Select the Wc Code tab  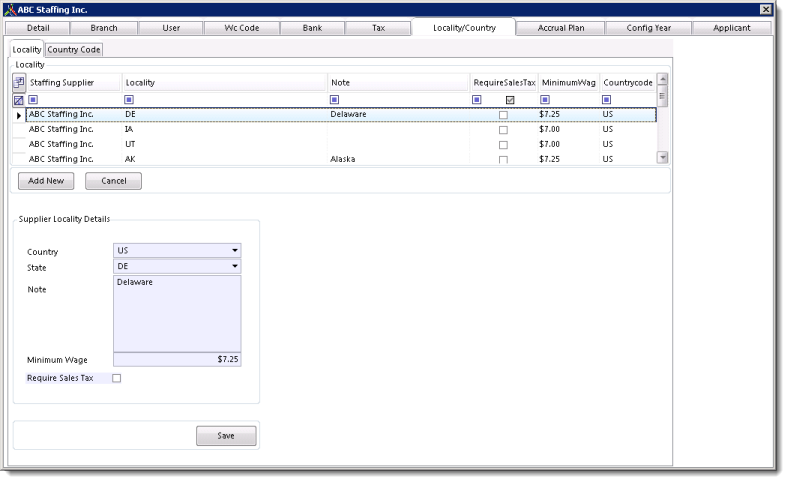coord(240,28)
